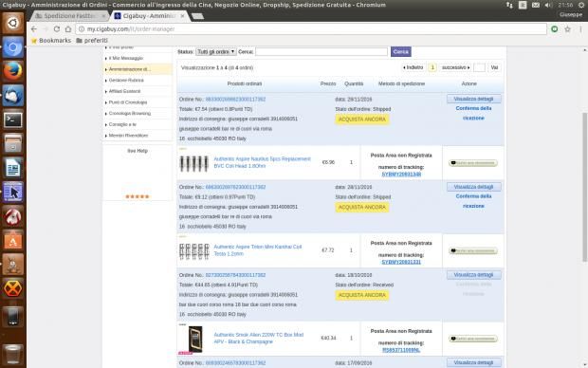Viewport: 588px width, 368px height.
Task: Open Punti di Cronologia in the sidebar
Action: (x=128, y=102)
